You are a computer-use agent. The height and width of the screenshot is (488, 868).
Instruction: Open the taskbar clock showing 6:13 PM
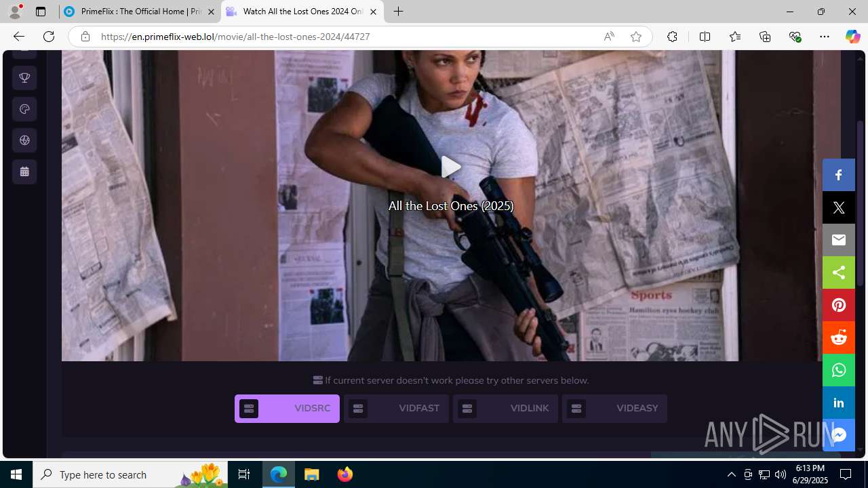(810, 474)
